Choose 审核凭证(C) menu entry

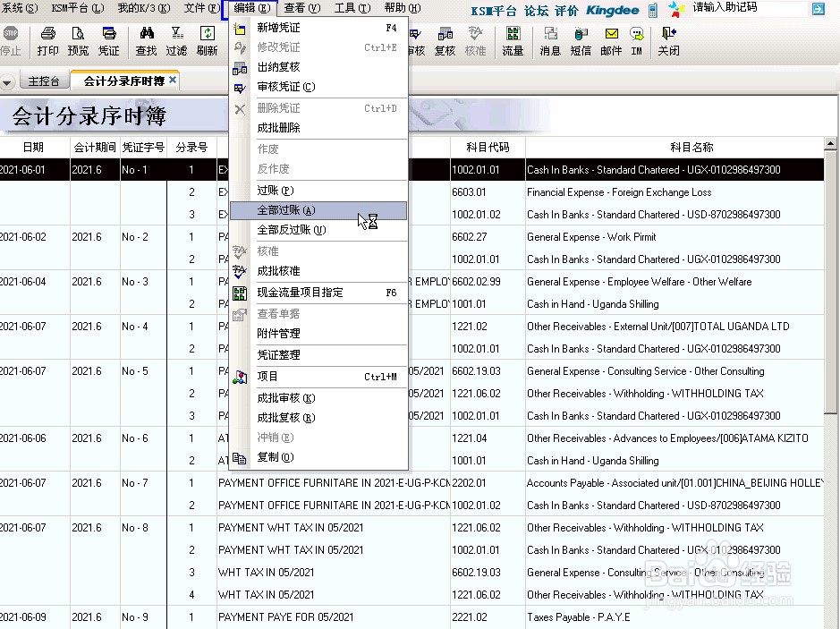[x=318, y=87]
